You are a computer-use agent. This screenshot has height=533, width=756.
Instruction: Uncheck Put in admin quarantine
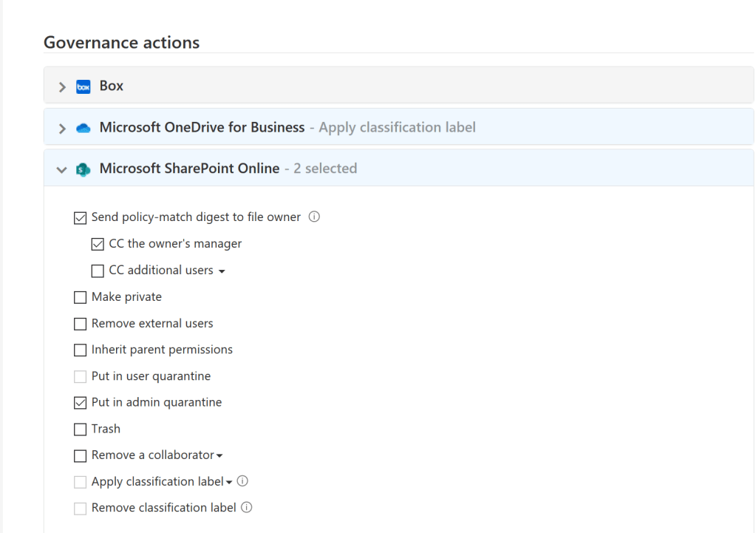(x=81, y=403)
